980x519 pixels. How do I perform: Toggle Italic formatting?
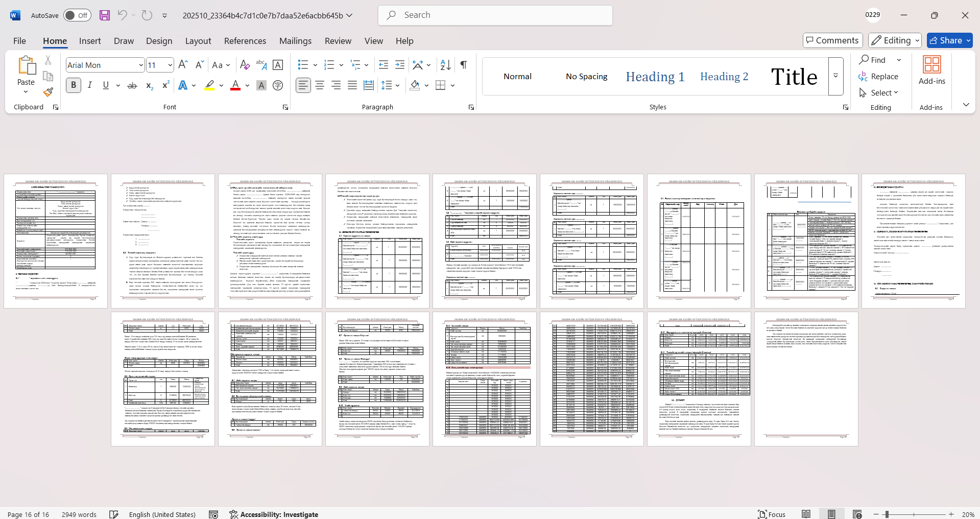90,85
